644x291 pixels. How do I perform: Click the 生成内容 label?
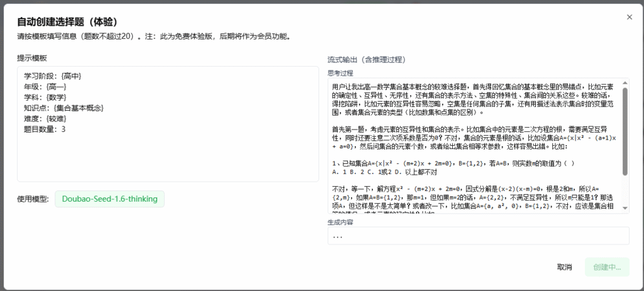pyautogui.click(x=341, y=221)
